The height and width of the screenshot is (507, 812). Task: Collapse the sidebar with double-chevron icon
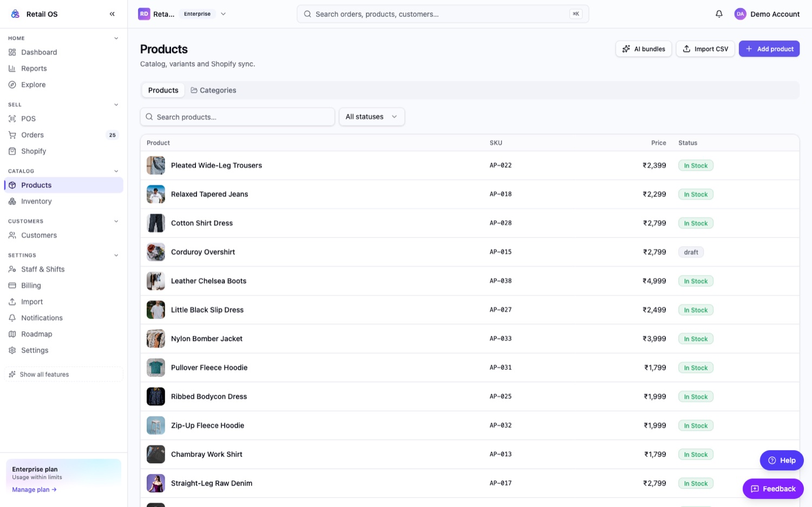(112, 14)
